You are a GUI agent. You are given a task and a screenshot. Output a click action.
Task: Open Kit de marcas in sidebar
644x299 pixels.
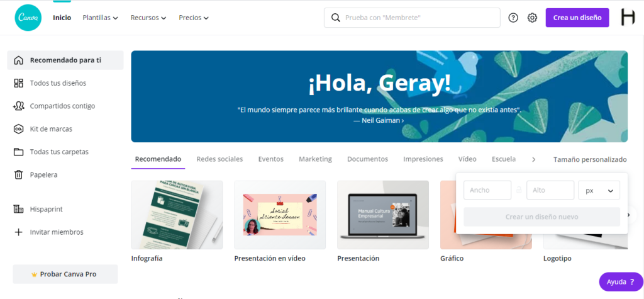(x=65, y=129)
